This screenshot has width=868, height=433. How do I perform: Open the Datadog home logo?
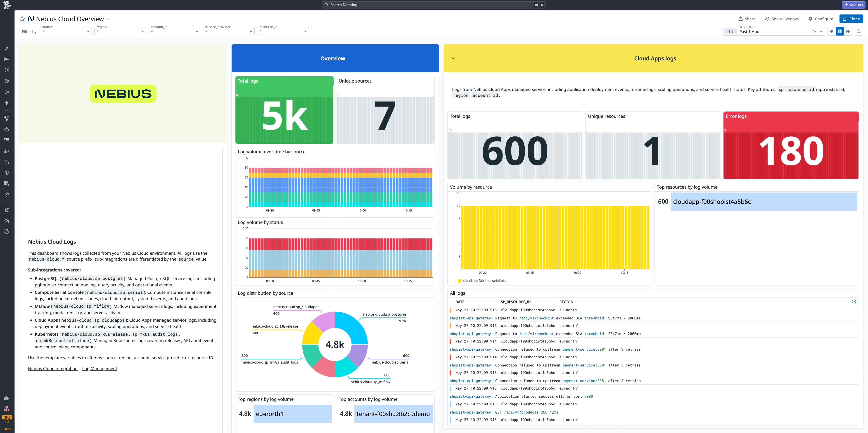pos(7,5)
